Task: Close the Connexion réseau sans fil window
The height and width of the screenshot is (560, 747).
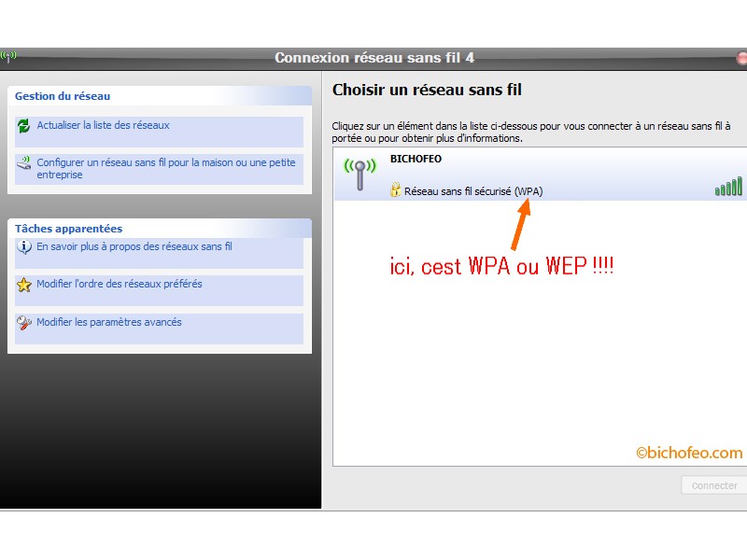Action: click(x=741, y=58)
